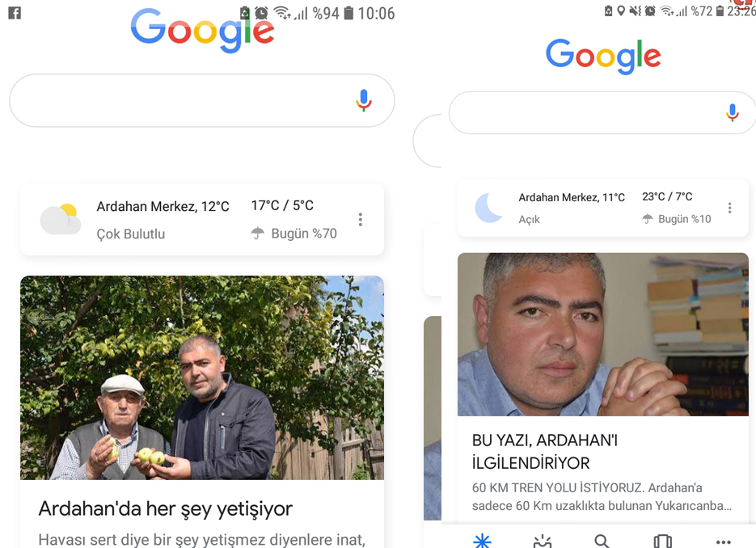The width and height of the screenshot is (756, 548).
Task: Tap the Bugün %70 rain chance
Action: (294, 234)
